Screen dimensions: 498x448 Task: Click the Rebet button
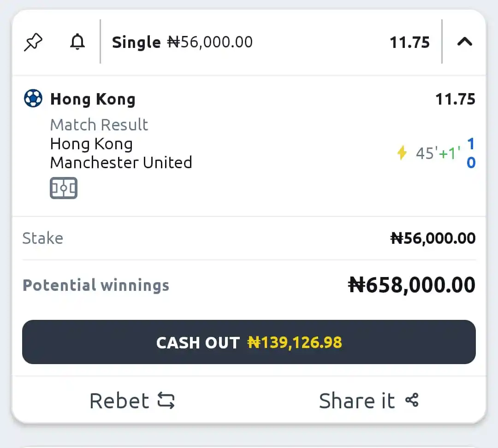[x=132, y=401]
